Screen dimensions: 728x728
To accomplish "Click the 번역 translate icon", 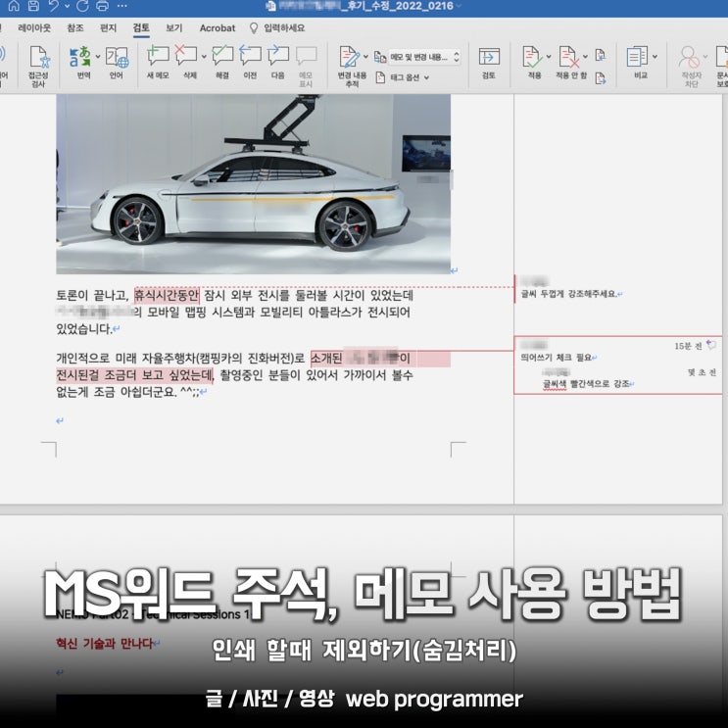I will (80, 57).
